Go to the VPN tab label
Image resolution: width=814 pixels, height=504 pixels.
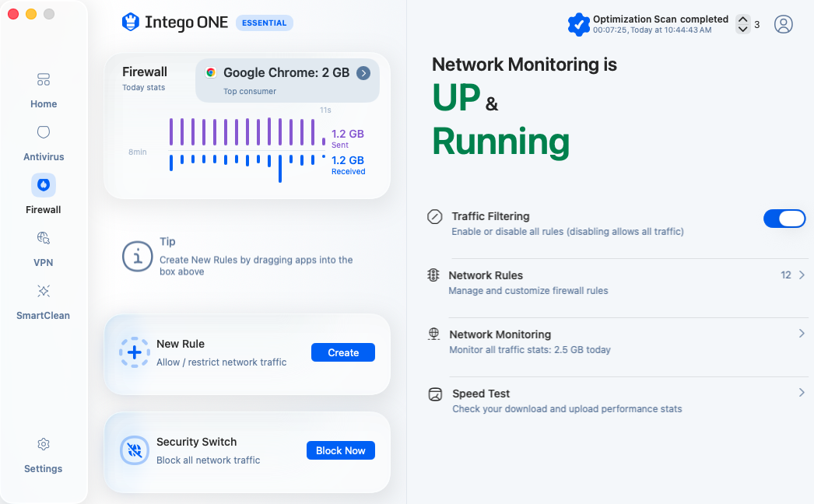click(44, 263)
